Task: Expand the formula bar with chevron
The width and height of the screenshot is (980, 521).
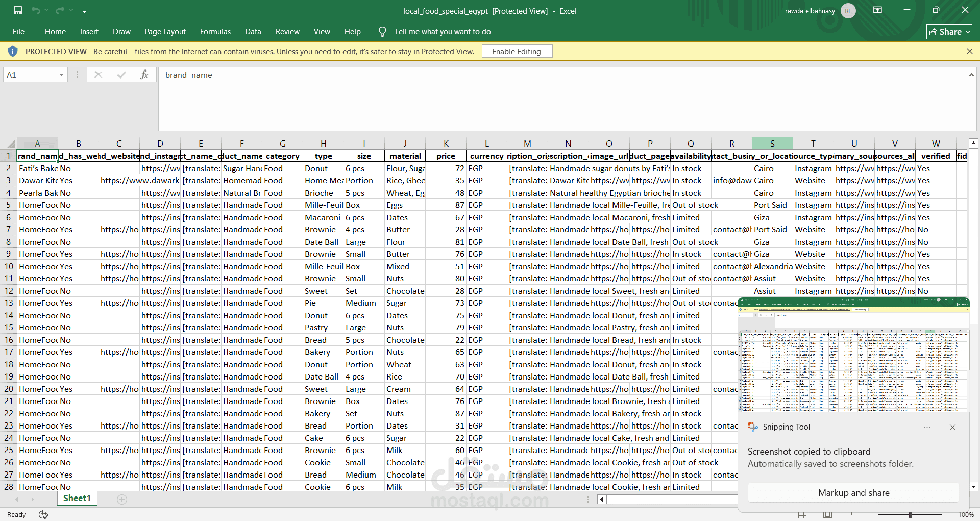Action: 971,75
